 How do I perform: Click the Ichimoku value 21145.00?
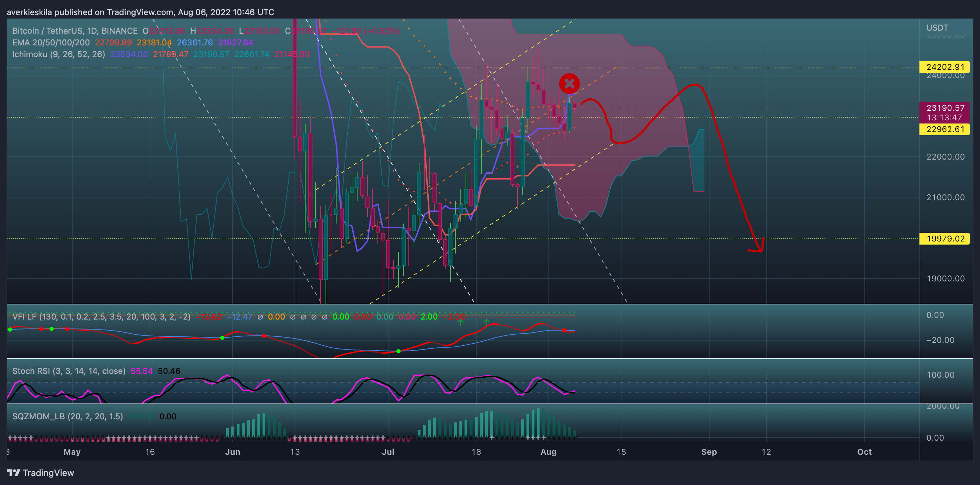[292, 54]
